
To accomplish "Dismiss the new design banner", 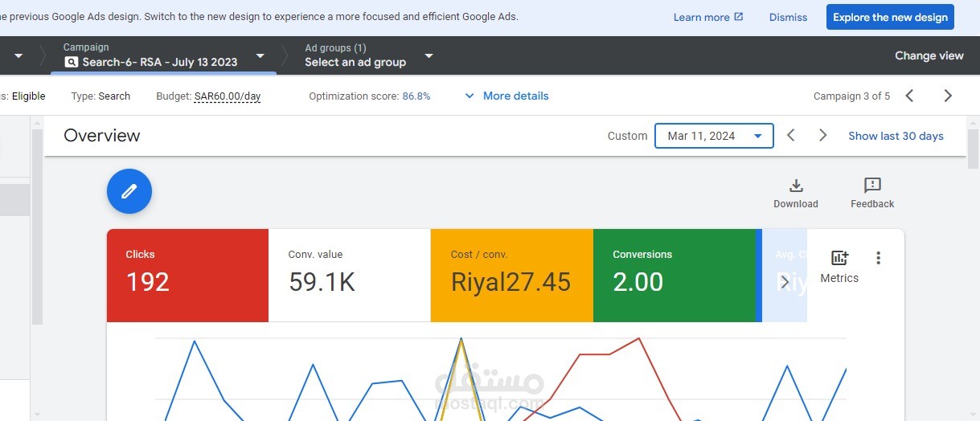I will click(x=788, y=17).
